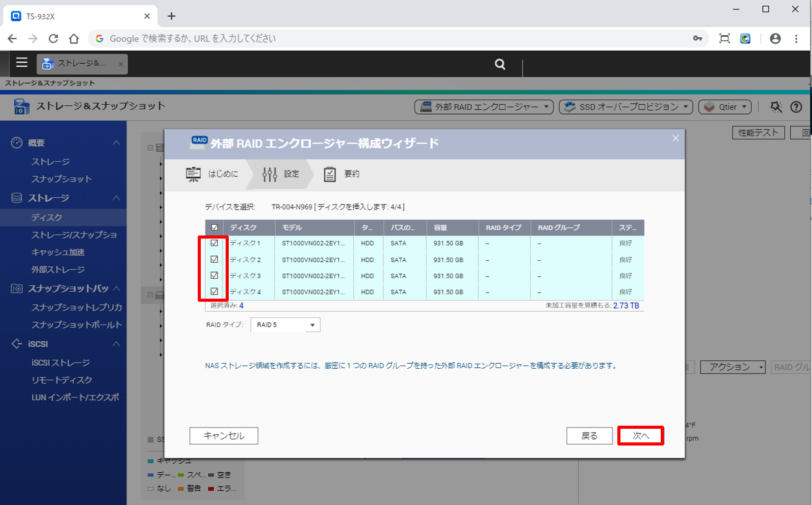Uncheck the Disk 3 (ディスク 3) checkbox
This screenshot has width=812, height=505.
(x=214, y=276)
